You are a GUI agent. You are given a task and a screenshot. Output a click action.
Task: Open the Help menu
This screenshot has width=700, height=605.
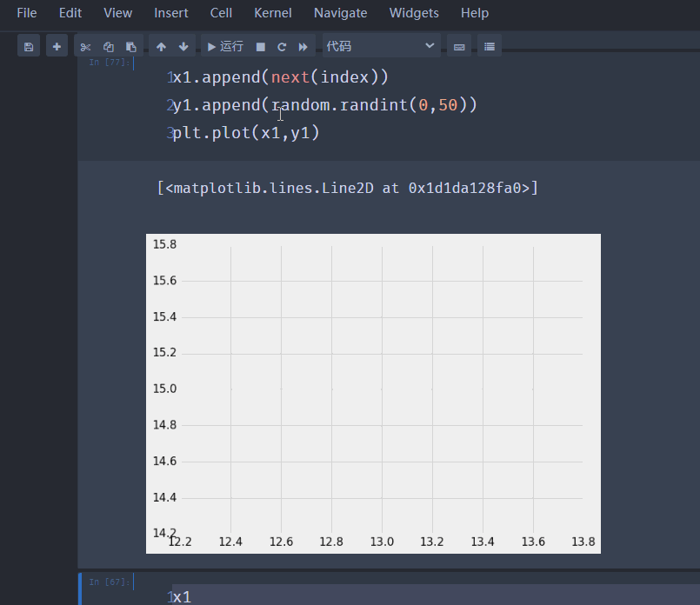point(475,13)
